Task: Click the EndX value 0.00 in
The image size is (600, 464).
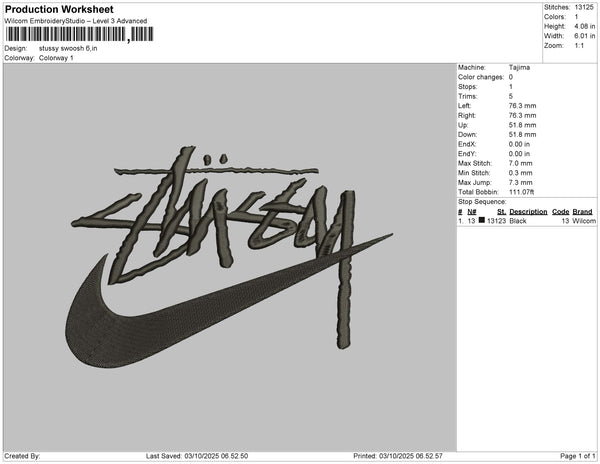Action: (519, 144)
